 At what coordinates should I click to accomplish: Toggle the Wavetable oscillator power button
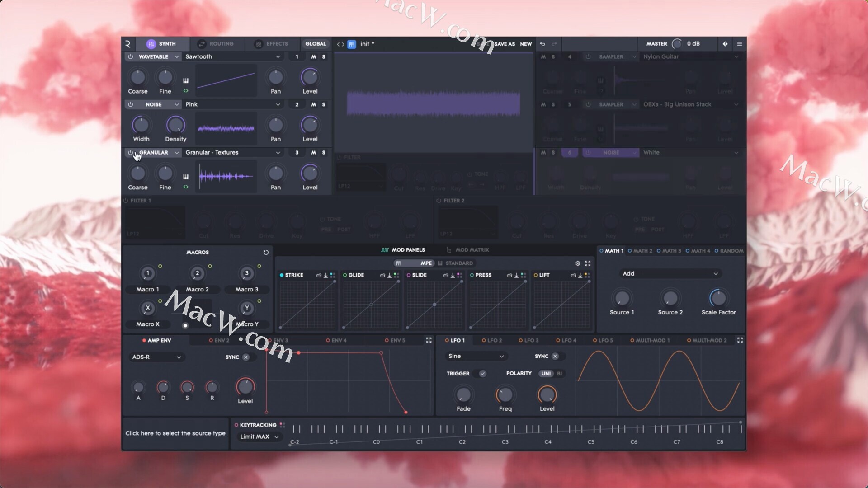[x=131, y=57]
